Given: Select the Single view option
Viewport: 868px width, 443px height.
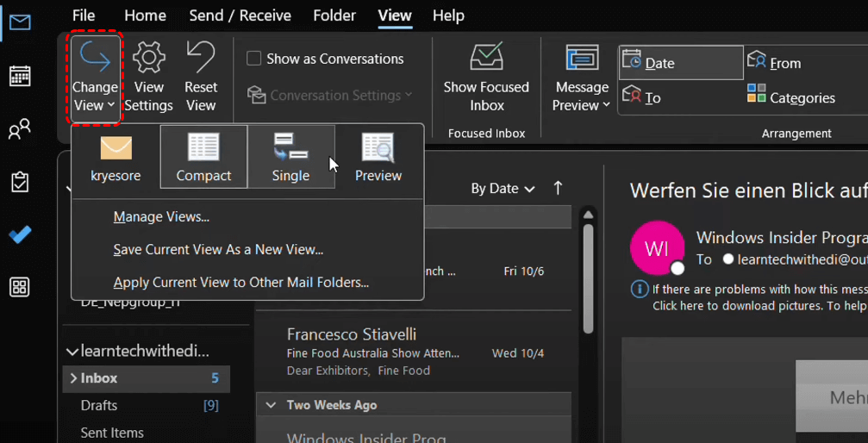Looking at the screenshot, I should point(290,157).
